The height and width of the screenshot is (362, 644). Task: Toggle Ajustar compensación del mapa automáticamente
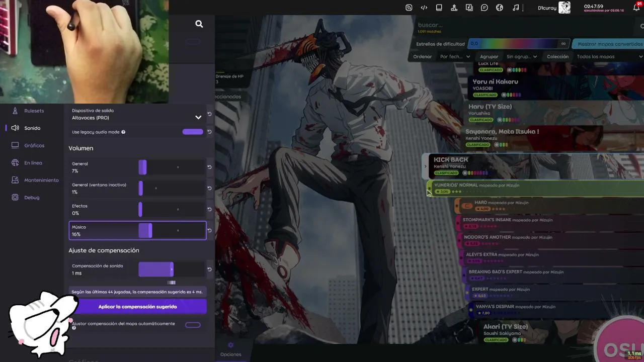(x=193, y=325)
